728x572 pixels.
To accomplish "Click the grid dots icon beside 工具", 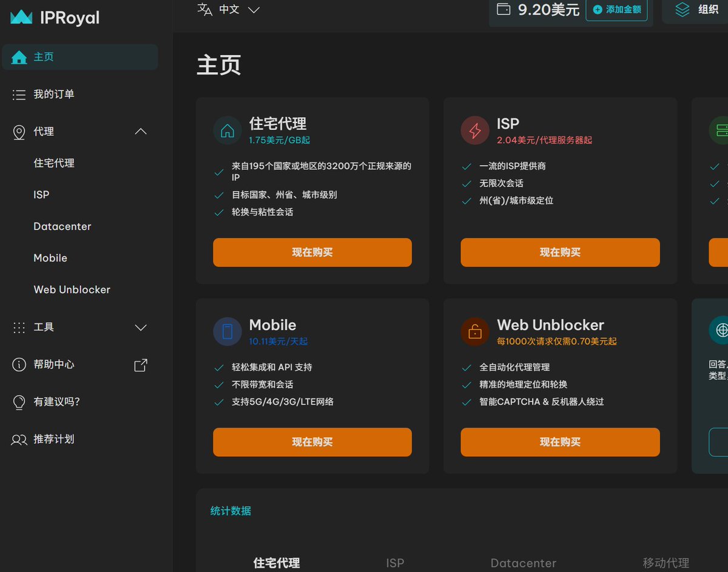I will 19,328.
